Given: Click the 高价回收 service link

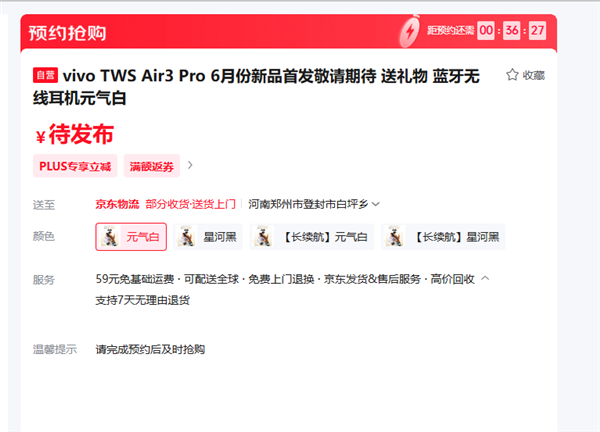Looking at the screenshot, I should pos(451,279).
